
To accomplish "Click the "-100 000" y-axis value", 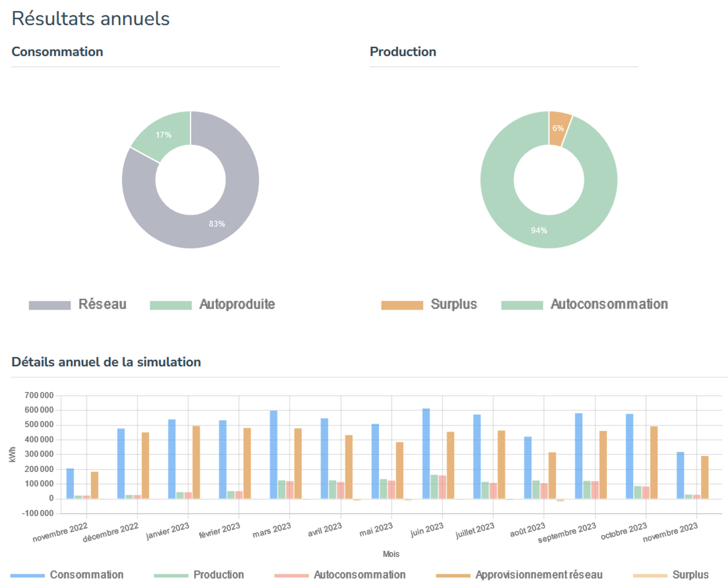I will pos(38,513).
